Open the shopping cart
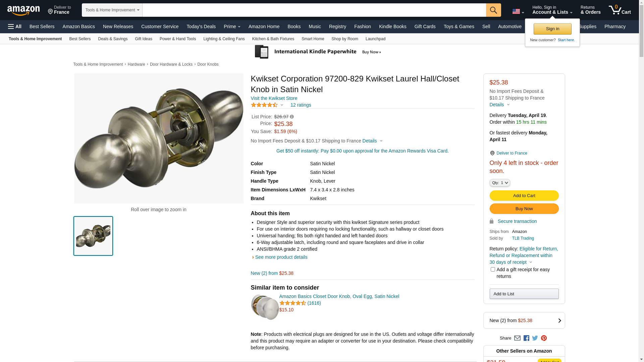The width and height of the screenshot is (644, 362). [x=620, y=10]
